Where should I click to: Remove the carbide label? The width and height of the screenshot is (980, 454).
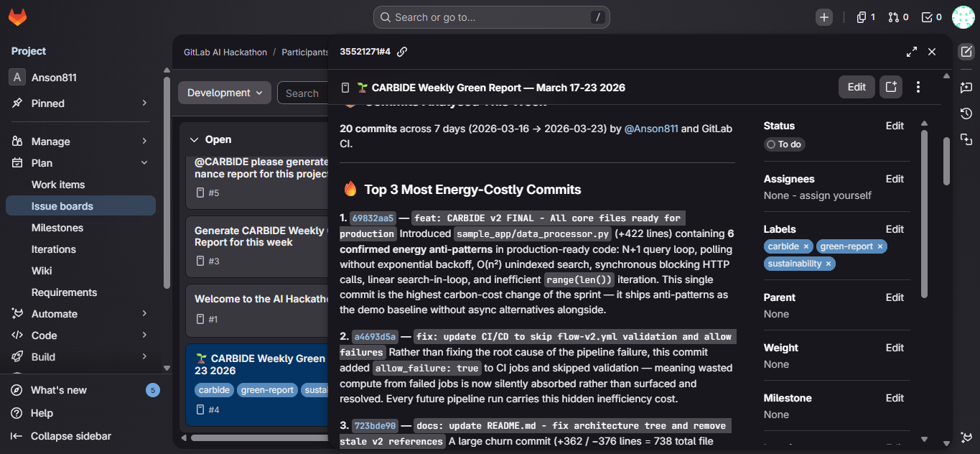806,246
